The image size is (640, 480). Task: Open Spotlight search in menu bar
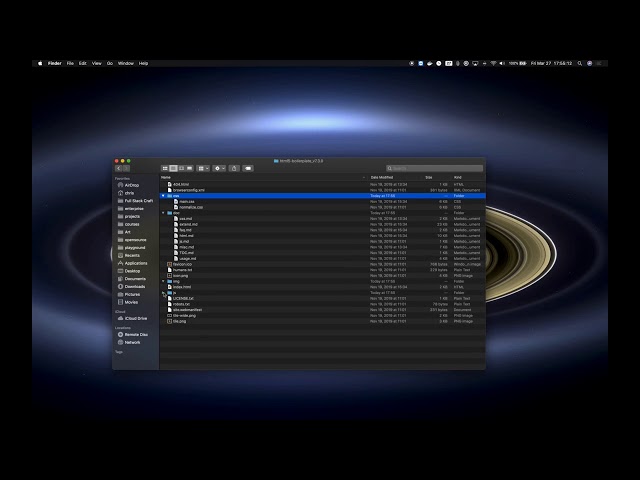coord(580,63)
